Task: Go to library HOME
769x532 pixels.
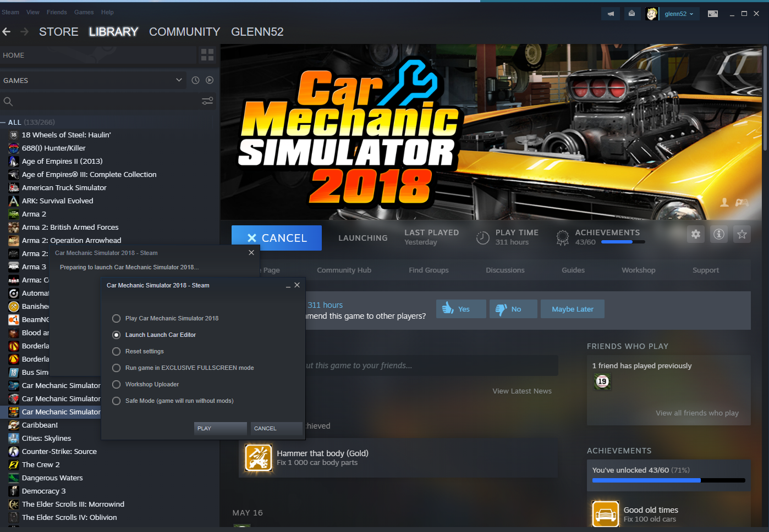Action: coord(98,55)
